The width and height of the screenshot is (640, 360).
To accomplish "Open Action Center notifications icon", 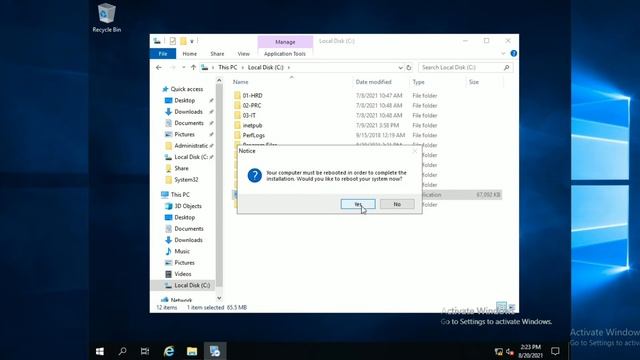I will [555, 351].
